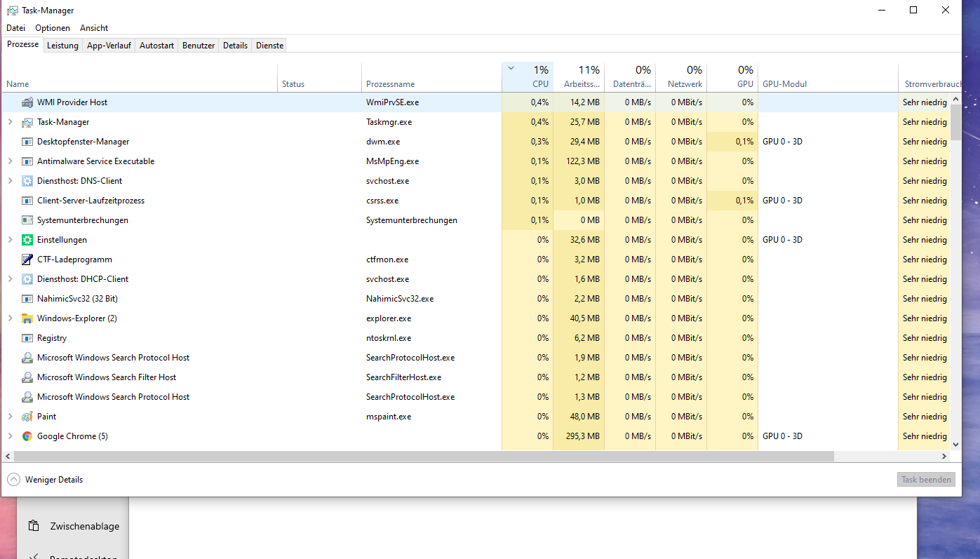
Task: Click the Microsoft Windows Search Filter Host icon
Action: click(27, 377)
